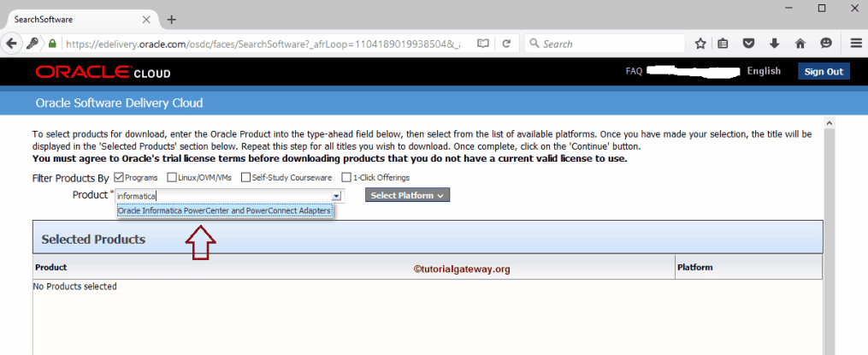
Task: Save page to Pocket icon
Action: (748, 43)
